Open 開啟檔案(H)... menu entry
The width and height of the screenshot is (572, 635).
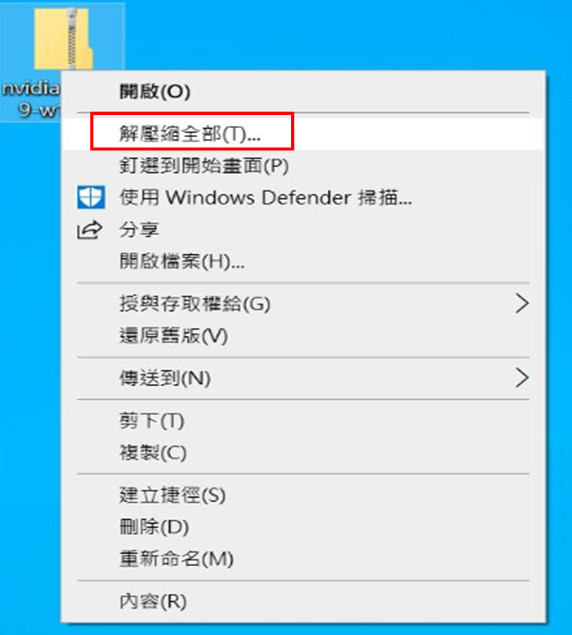pos(303,262)
